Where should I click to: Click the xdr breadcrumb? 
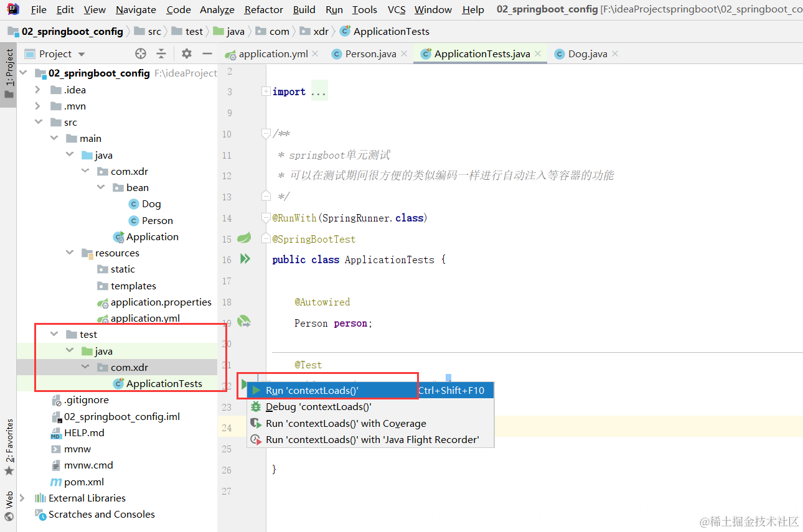(x=314, y=31)
